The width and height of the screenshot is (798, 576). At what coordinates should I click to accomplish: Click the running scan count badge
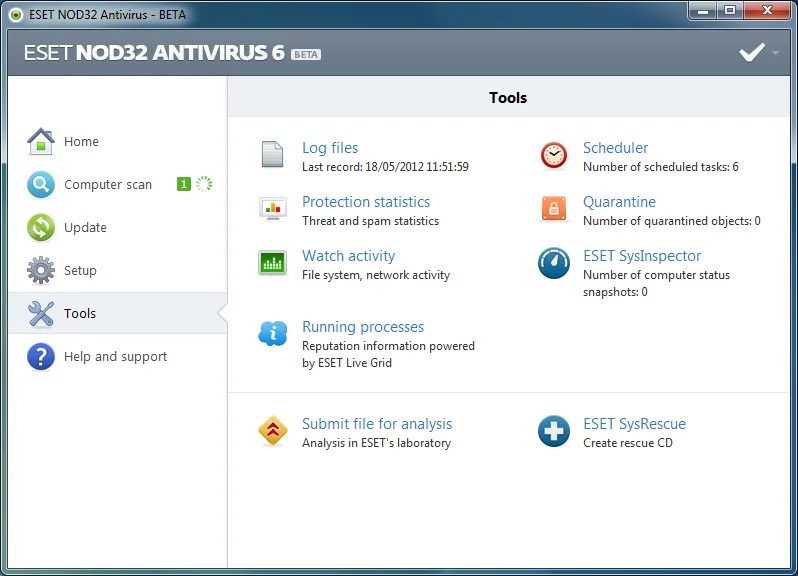(184, 184)
